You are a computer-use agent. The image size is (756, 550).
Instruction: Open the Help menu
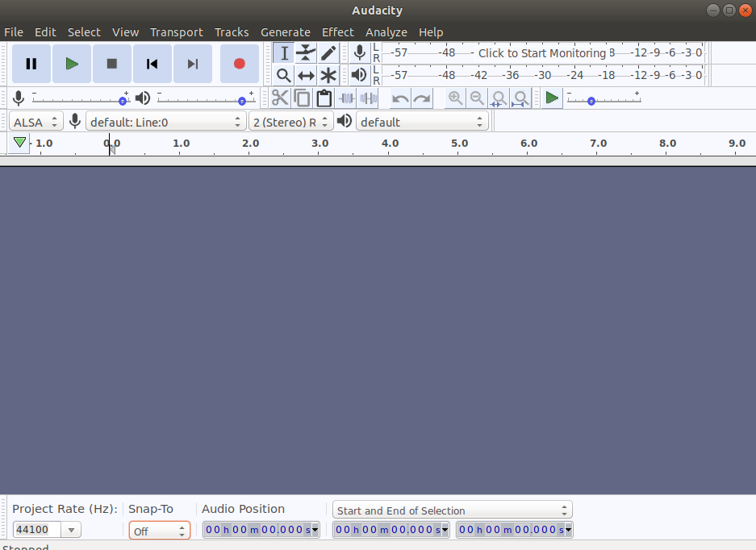(x=431, y=32)
